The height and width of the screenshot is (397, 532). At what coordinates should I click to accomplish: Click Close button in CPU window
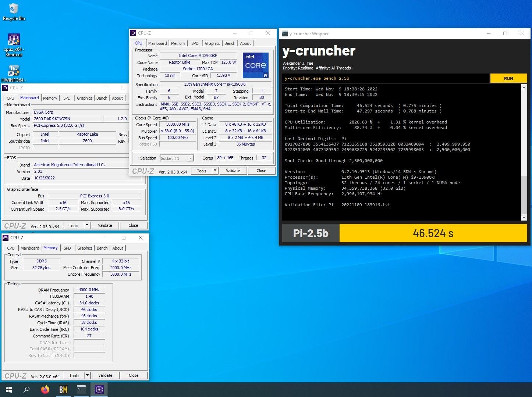coord(261,171)
